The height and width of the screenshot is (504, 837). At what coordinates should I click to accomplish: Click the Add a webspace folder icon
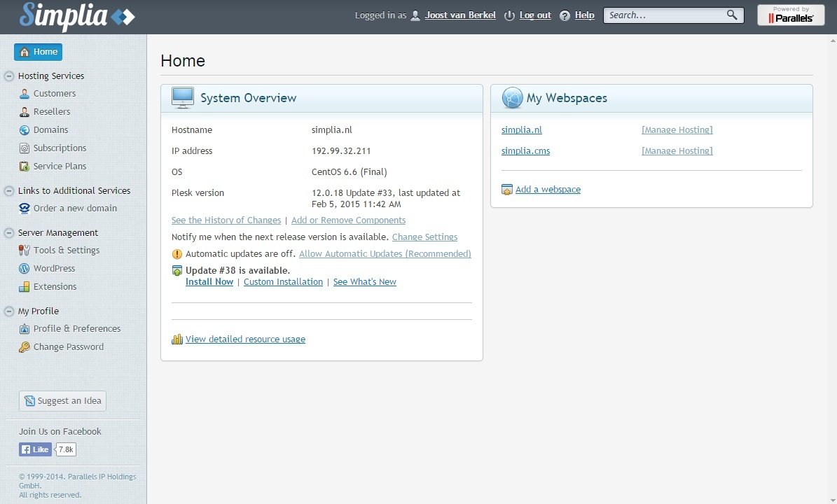click(x=506, y=189)
